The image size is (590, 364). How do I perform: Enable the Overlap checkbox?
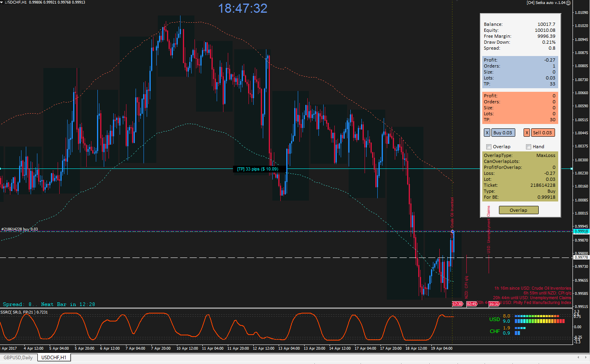[489, 147]
